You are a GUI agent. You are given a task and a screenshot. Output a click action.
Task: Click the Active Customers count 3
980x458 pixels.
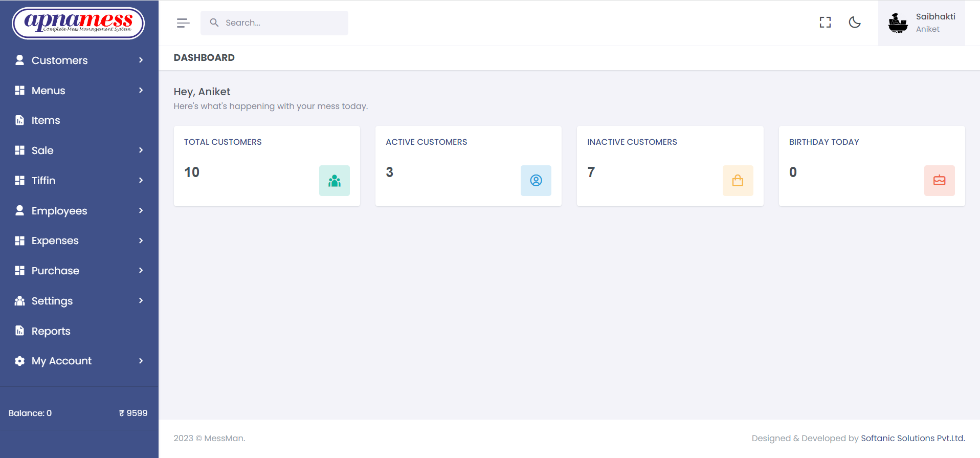[x=390, y=172]
